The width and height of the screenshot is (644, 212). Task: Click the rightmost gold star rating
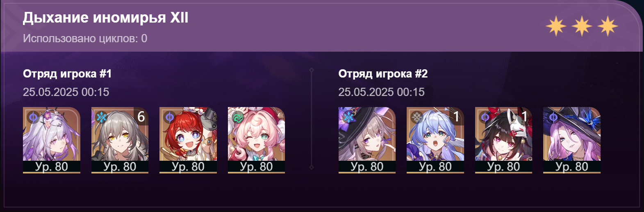tap(608, 27)
